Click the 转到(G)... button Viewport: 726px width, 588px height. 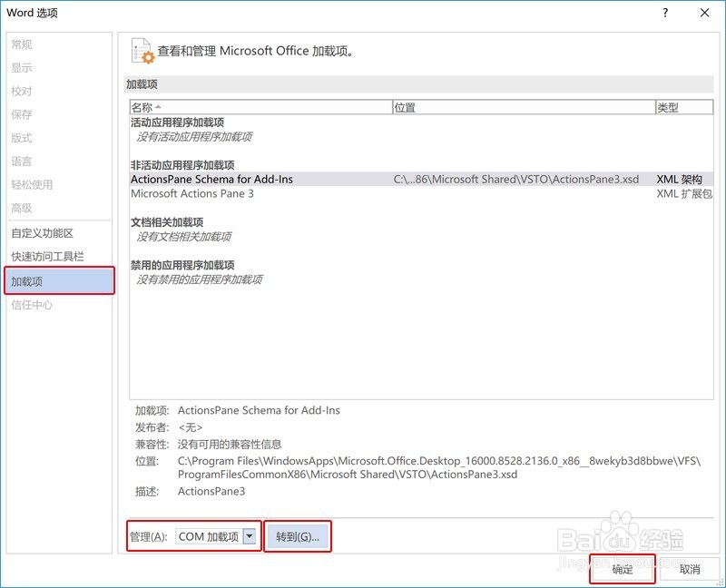coord(298,536)
